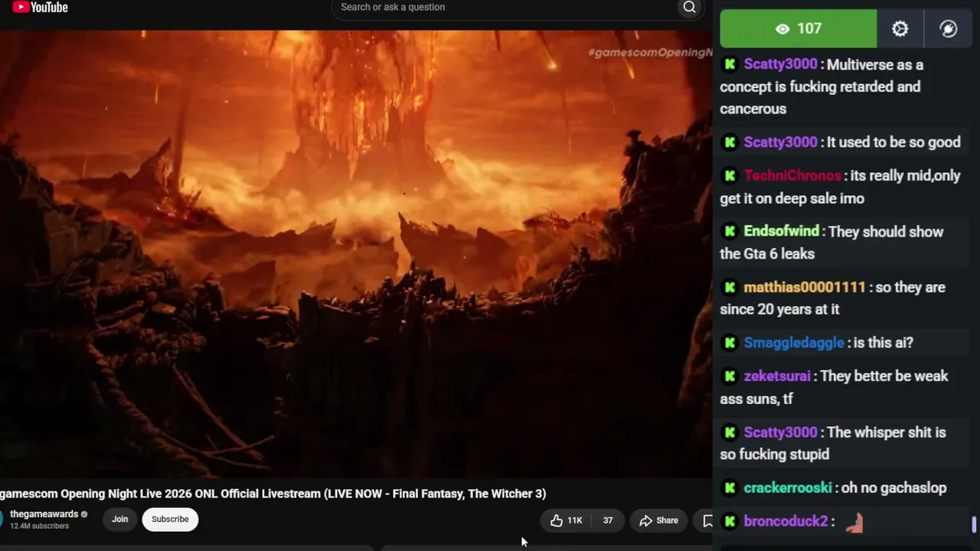Click the livestream video player

(x=356, y=254)
